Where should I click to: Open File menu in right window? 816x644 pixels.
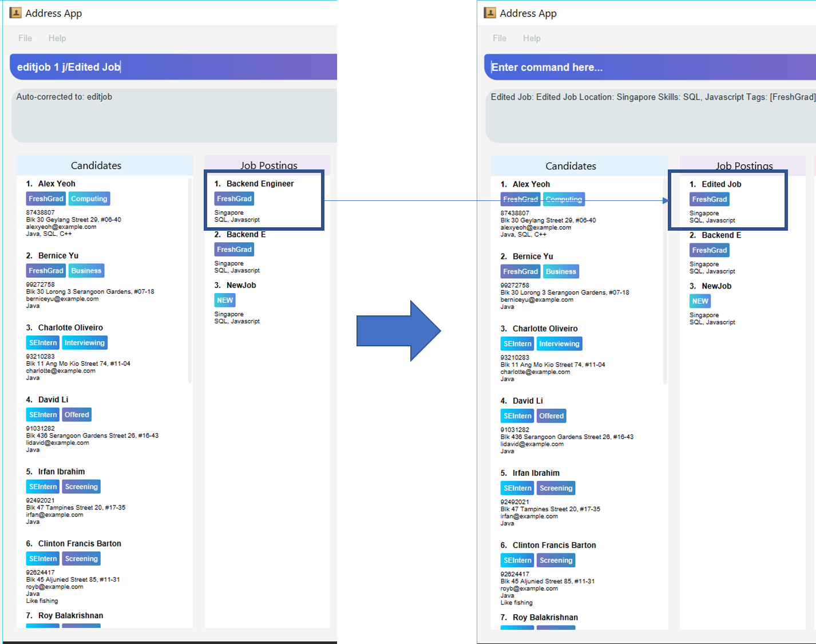pyautogui.click(x=500, y=38)
